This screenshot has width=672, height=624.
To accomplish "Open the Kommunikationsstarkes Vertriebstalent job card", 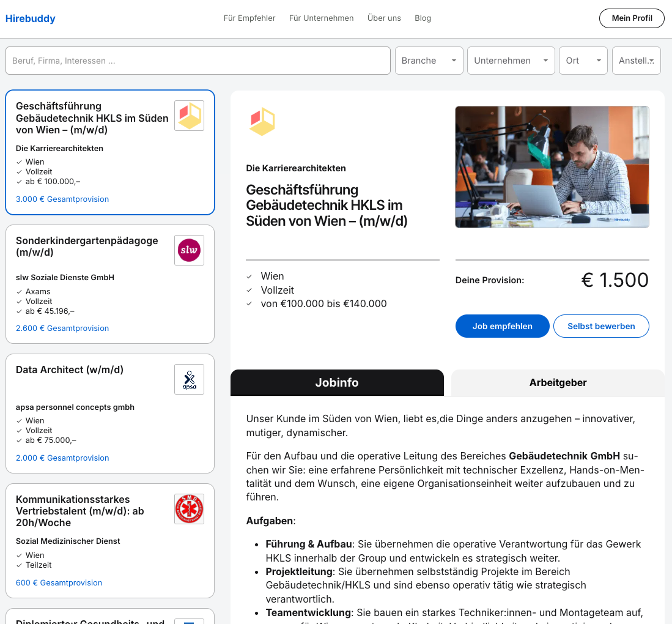I will coord(109,541).
